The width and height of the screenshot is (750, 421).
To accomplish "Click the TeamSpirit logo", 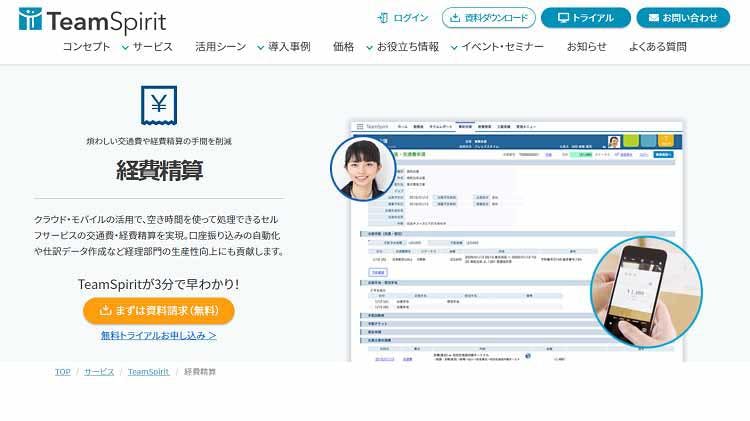I will [92, 20].
